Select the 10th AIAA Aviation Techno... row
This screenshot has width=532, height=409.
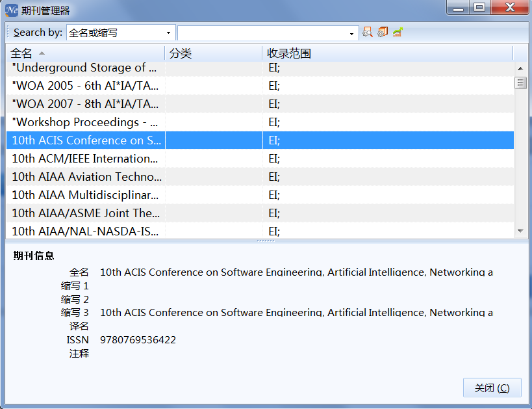(x=260, y=177)
